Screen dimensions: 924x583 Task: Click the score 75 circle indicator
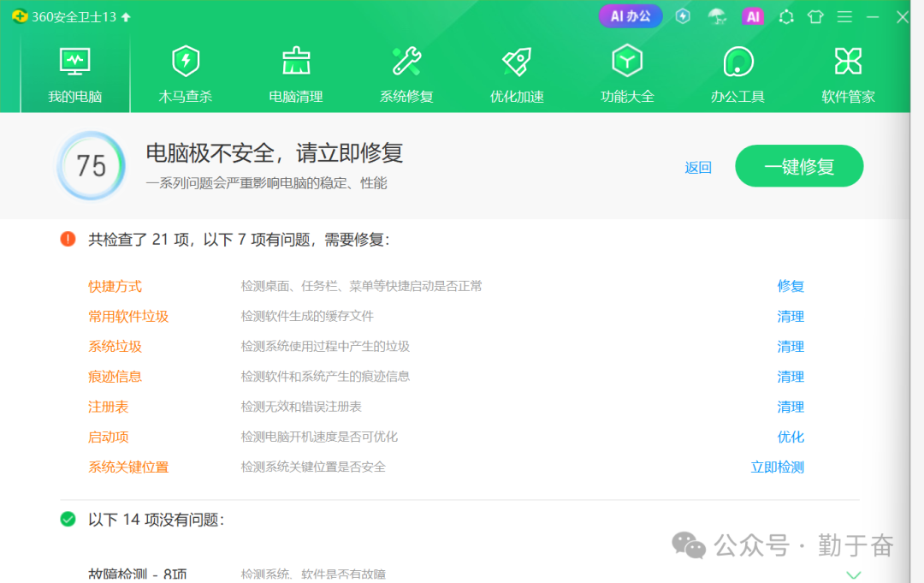(x=91, y=165)
